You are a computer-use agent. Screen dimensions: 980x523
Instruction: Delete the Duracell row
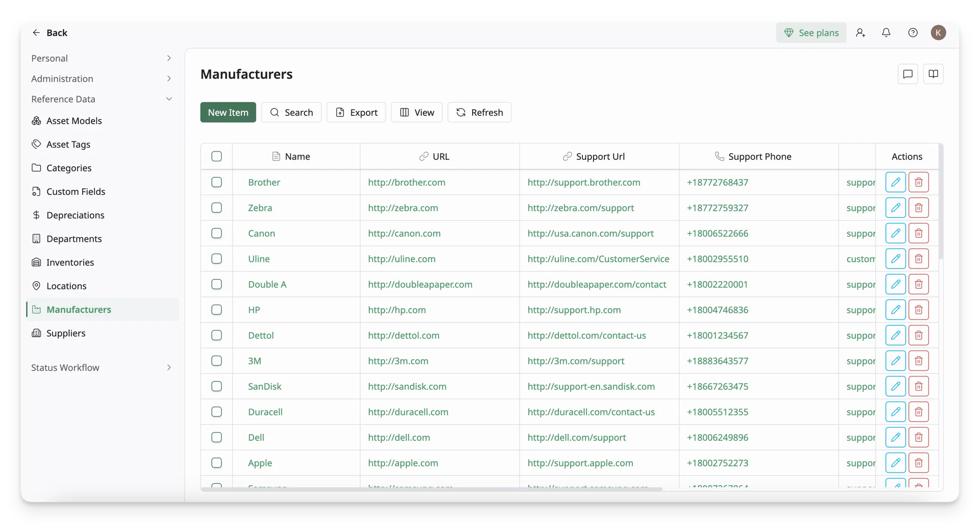tap(918, 412)
